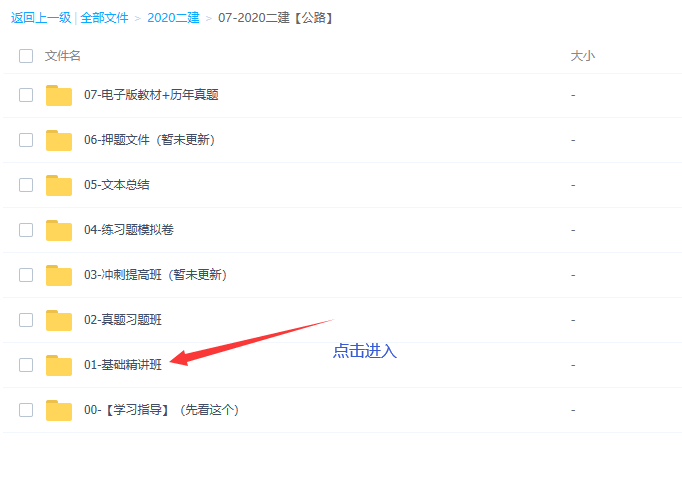Navigate to 全部文件 breadcrumb
Image resolution: width=682 pixels, height=483 pixels.
[104, 18]
